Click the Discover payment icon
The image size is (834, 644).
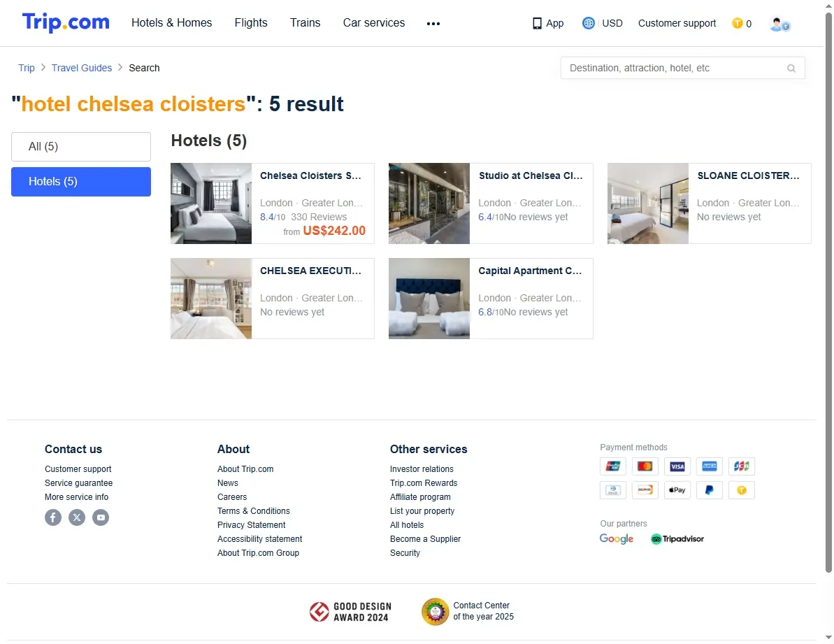645,489
